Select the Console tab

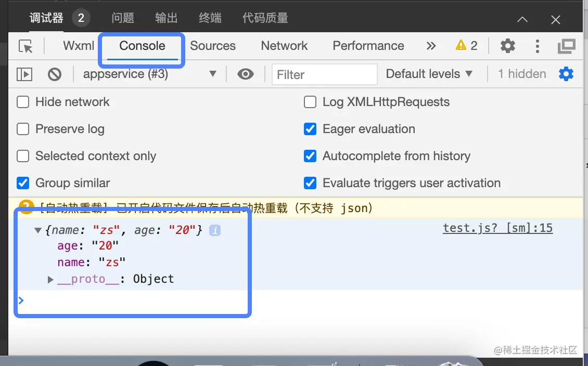142,46
